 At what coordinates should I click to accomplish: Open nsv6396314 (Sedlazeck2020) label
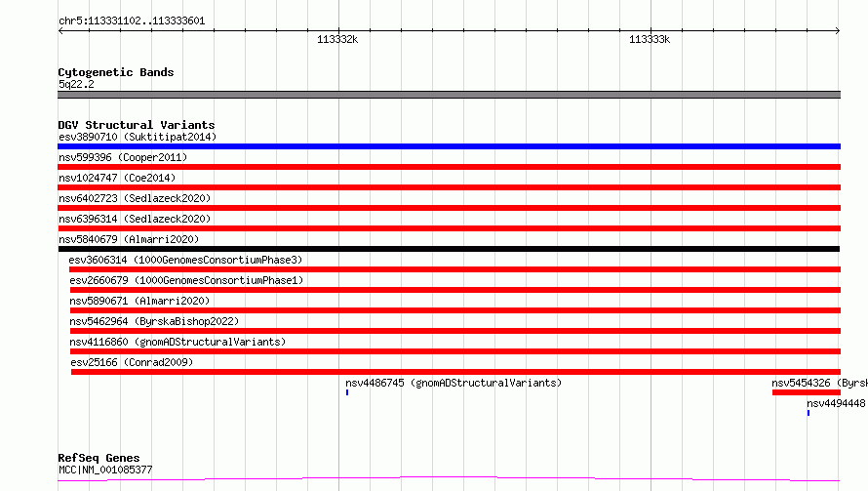(135, 219)
